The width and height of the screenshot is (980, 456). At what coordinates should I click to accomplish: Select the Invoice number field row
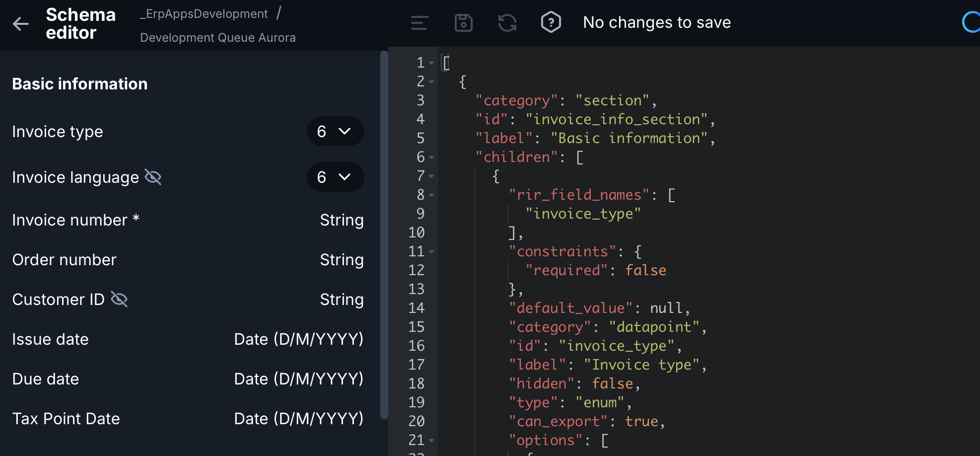[x=188, y=220]
